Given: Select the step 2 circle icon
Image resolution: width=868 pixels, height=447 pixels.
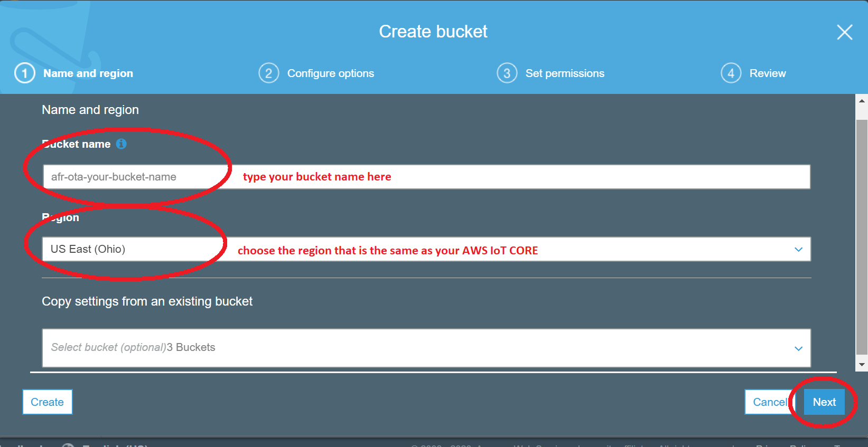Looking at the screenshot, I should coord(269,73).
